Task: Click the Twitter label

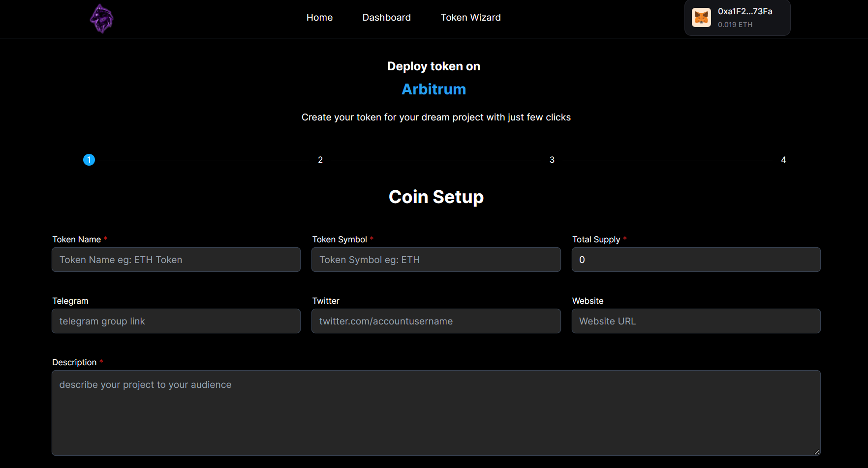Action: [x=326, y=301]
